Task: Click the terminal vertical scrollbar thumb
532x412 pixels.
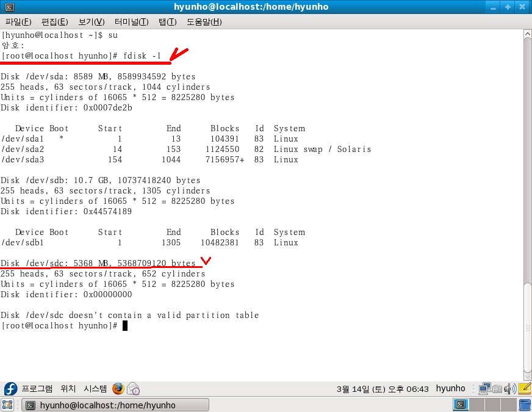Action: [x=528, y=327]
